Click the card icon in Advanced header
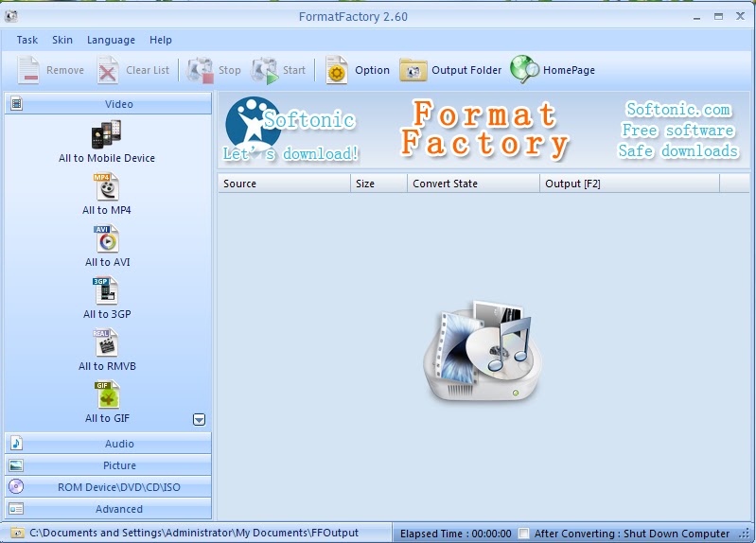756x543 pixels. pos(16,509)
